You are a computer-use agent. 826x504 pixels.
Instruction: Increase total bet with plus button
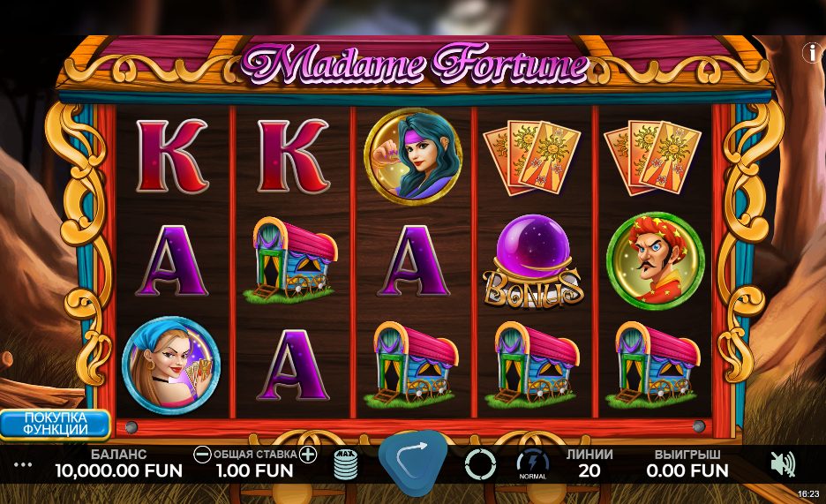click(308, 455)
